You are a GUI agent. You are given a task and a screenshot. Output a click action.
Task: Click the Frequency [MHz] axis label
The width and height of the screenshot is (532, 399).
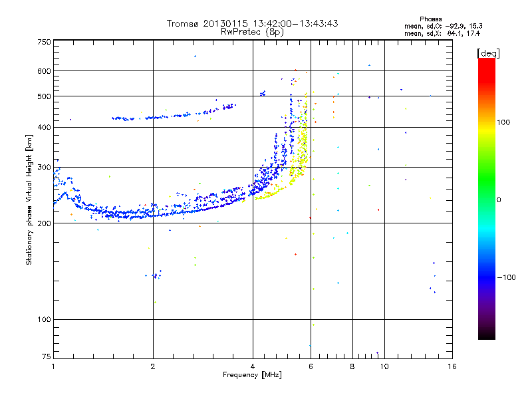coord(252,376)
